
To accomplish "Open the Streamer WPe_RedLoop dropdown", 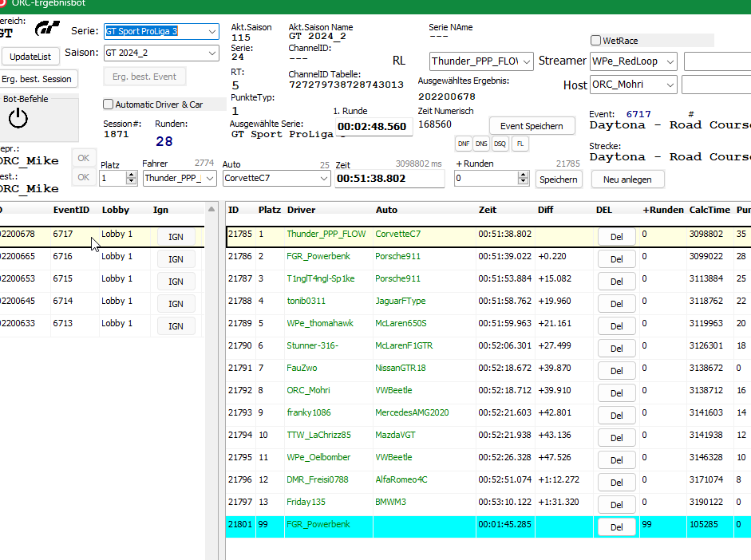I will click(x=670, y=61).
